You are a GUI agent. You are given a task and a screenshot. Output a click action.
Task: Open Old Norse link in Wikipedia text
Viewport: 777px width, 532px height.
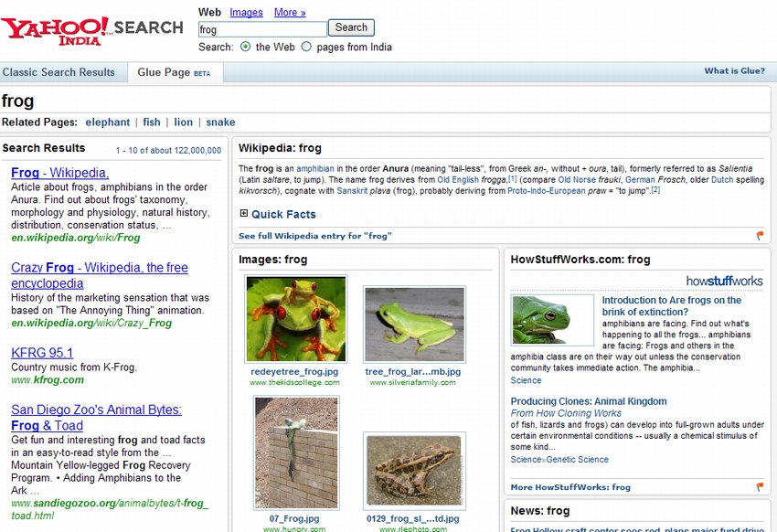click(x=578, y=179)
